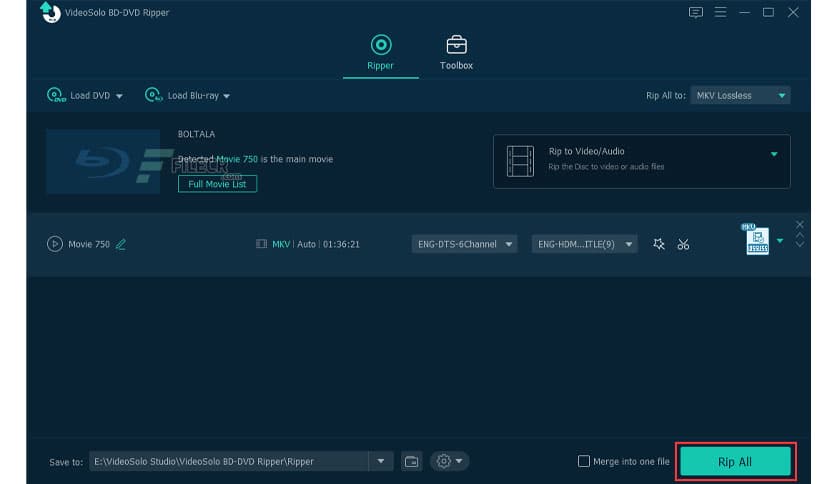Open the Load Blu-ray dropdown
The image size is (836, 484).
[x=226, y=96]
